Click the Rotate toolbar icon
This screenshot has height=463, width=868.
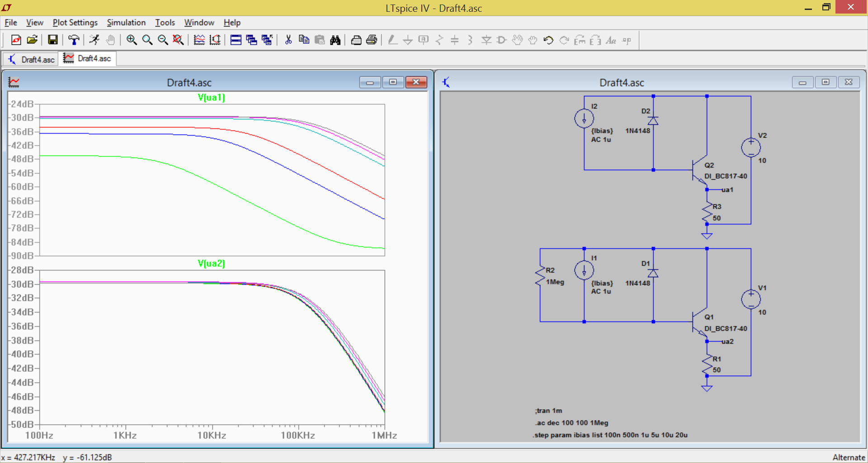(x=580, y=40)
